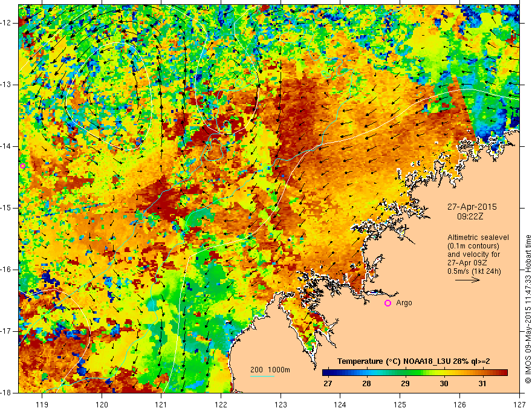The width and height of the screenshot is (532, 411).
Task: Click the Argo float marker near longitude 119
Action: pyautogui.click(x=23, y=166)
